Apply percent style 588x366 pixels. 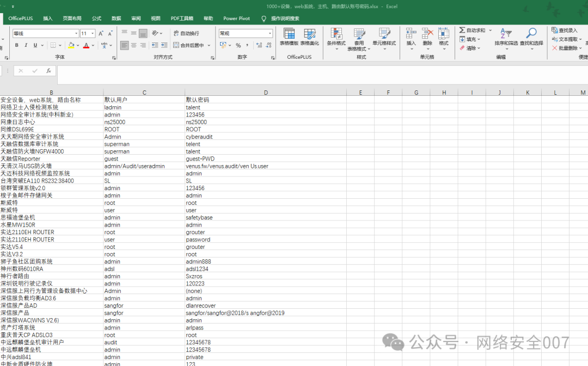[x=238, y=45]
